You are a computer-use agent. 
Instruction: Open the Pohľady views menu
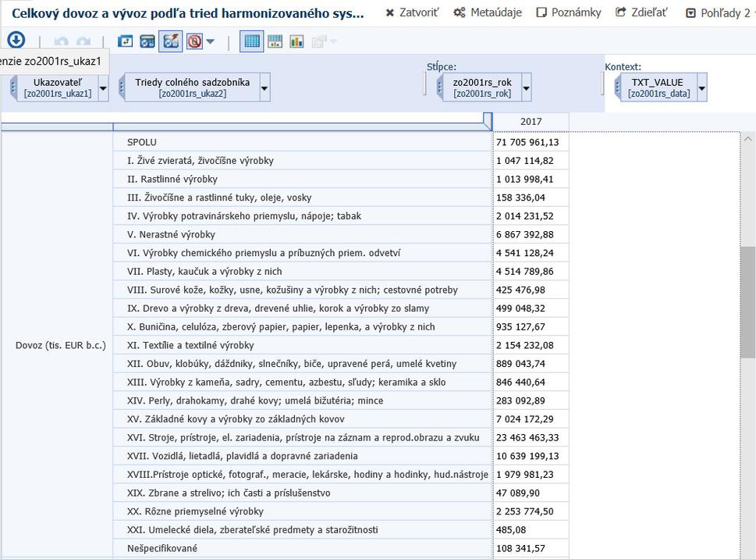tap(719, 13)
